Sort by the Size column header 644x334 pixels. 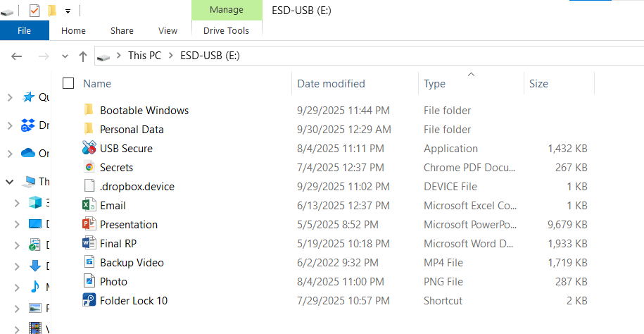pos(560,83)
